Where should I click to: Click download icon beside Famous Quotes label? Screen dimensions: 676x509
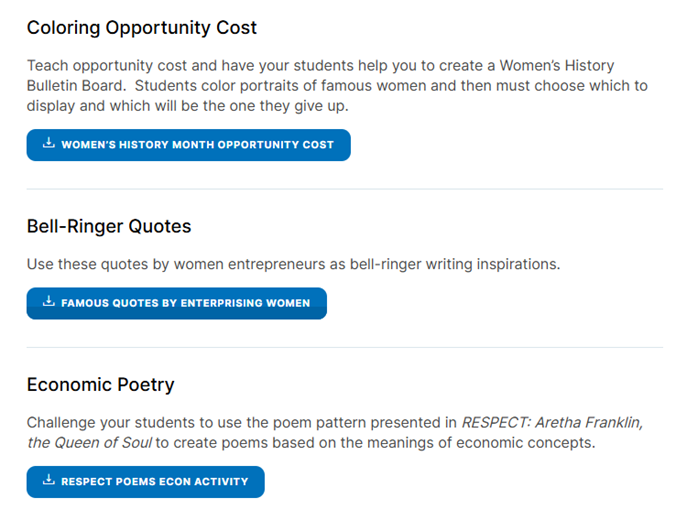[x=48, y=302]
